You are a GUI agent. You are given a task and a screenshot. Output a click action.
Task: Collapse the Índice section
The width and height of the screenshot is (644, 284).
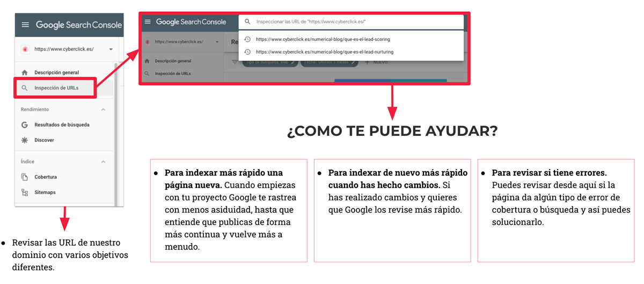point(103,162)
